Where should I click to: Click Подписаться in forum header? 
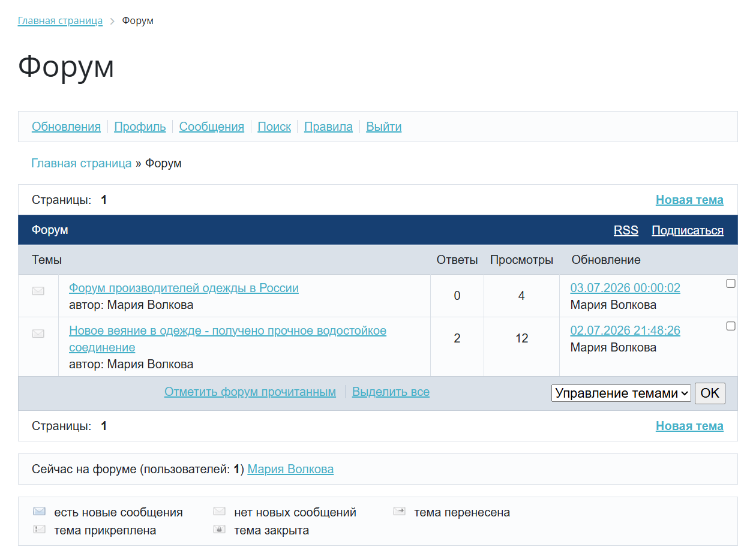(x=688, y=230)
